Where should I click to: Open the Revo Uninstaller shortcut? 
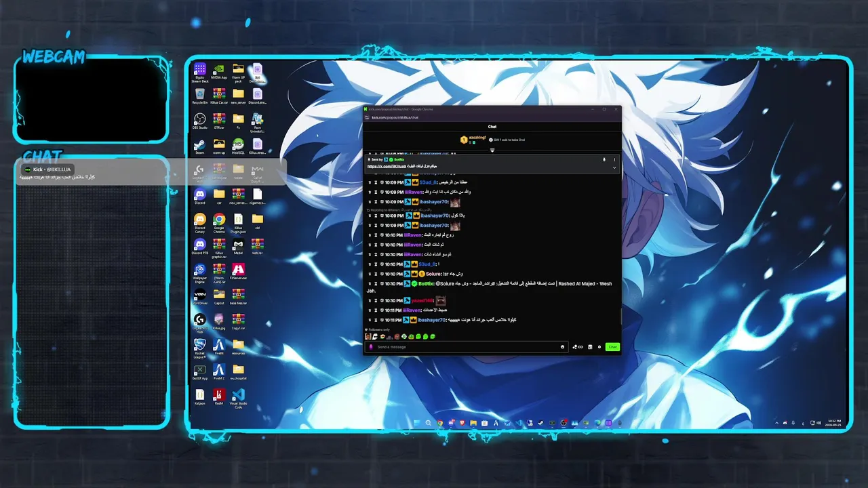point(257,121)
